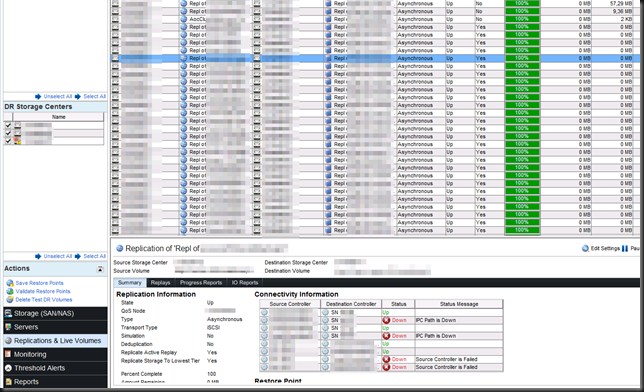644x392 pixels.
Task: Click the Threshold Alerts section icon
Action: tap(8, 368)
